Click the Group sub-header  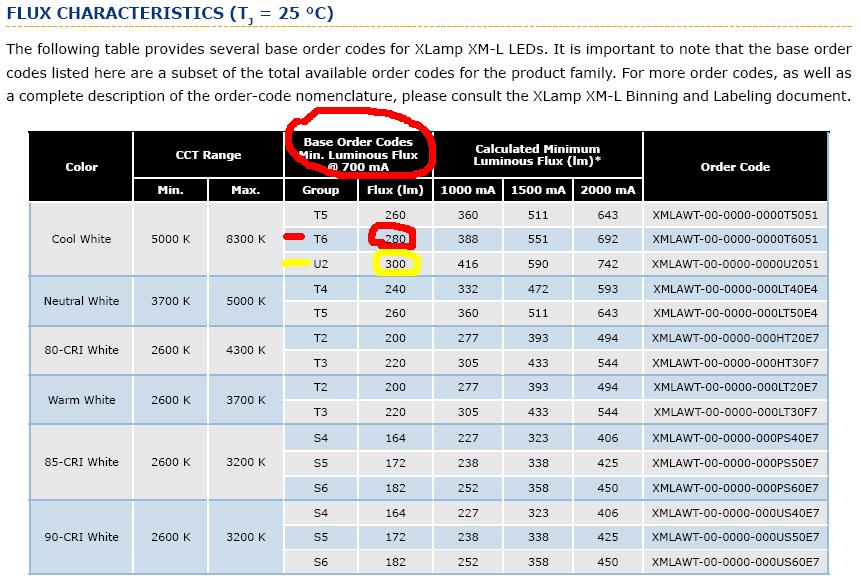coord(320,190)
